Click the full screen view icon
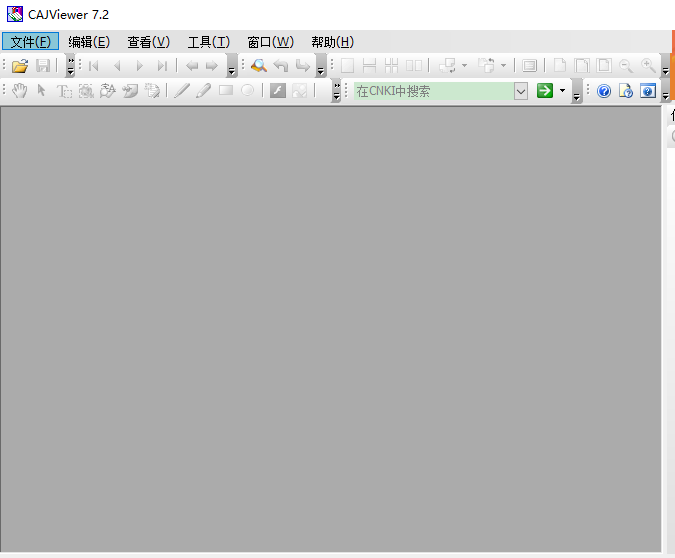Image resolution: width=675 pixels, height=558 pixels. tap(529, 66)
